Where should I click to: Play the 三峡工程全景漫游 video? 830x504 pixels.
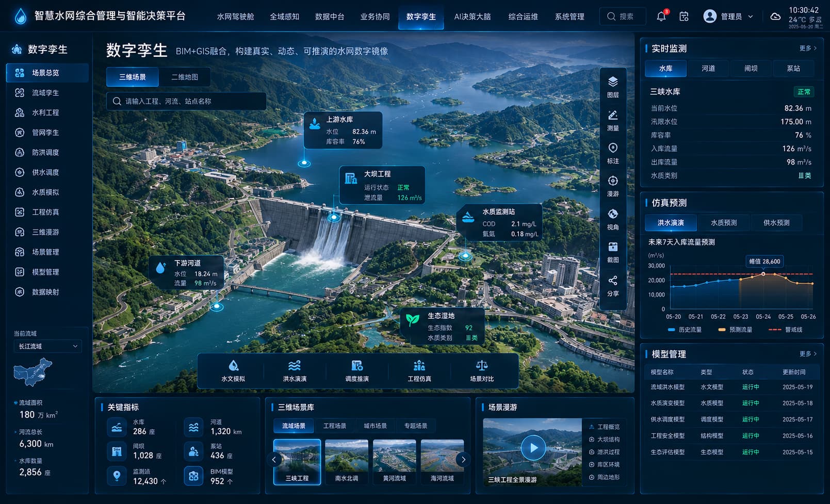[x=533, y=448]
